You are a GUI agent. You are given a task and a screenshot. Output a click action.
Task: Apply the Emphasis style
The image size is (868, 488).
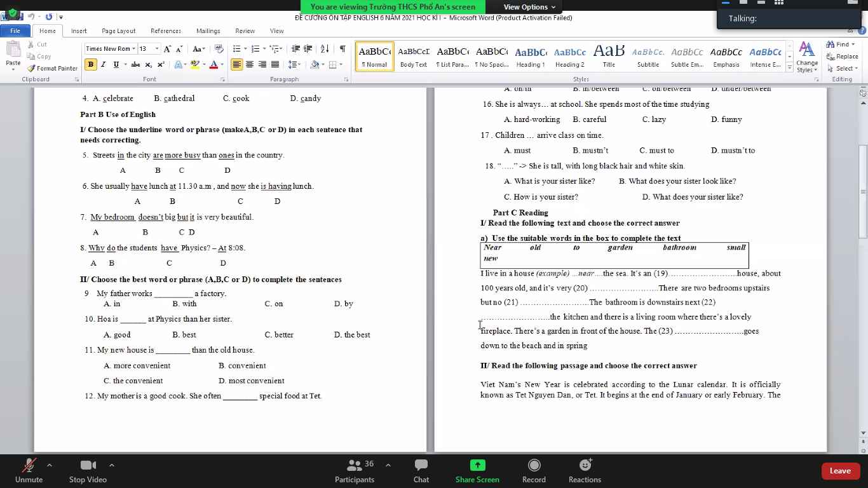[x=726, y=57]
